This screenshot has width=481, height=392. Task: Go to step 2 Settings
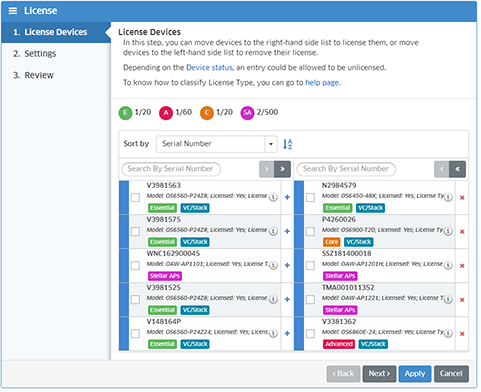[35, 54]
